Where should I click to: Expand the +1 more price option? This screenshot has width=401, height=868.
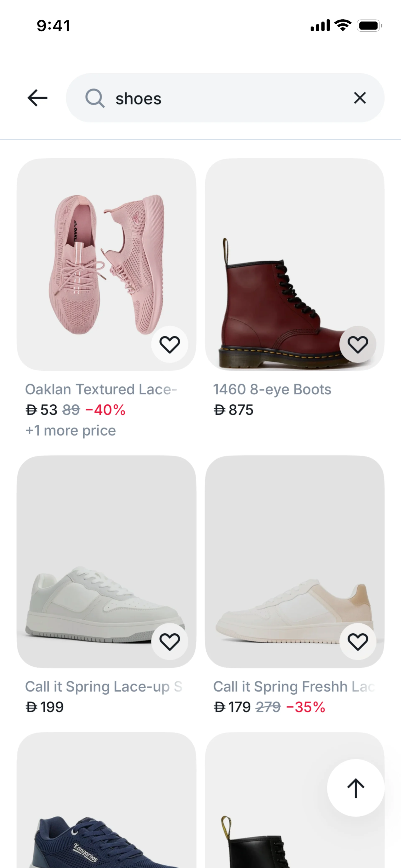coord(71,430)
